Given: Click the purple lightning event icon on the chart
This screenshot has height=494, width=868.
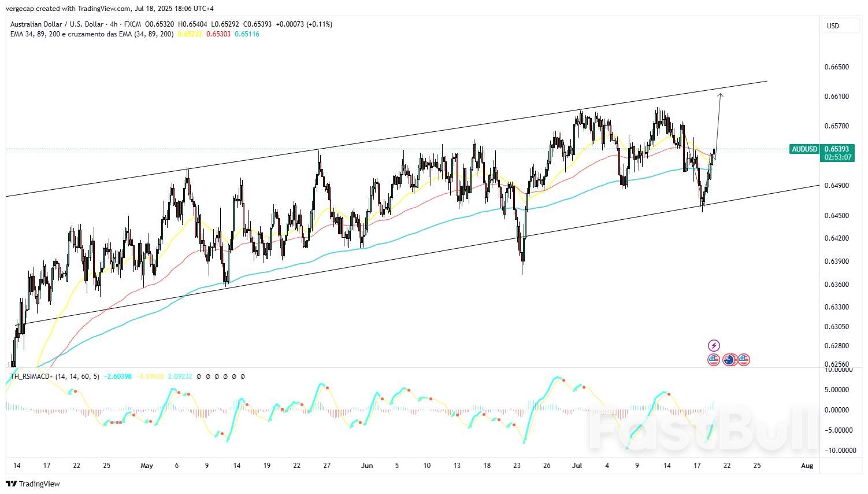Looking at the screenshot, I should pos(714,346).
